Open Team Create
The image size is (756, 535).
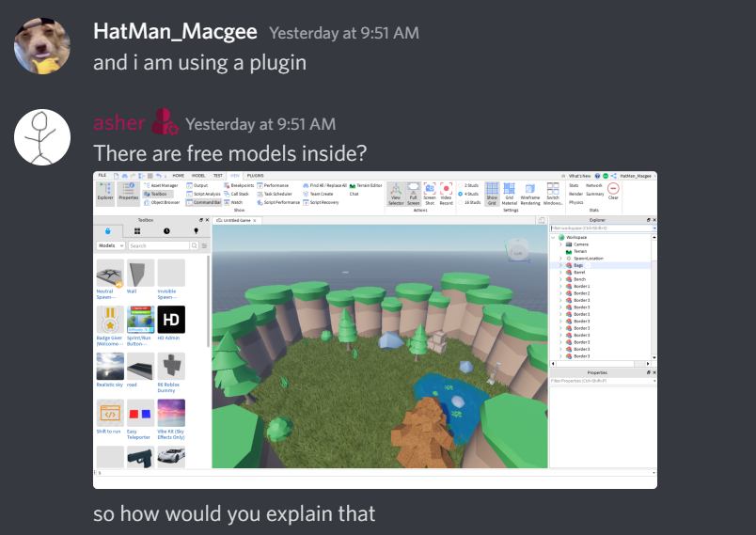pos(318,194)
